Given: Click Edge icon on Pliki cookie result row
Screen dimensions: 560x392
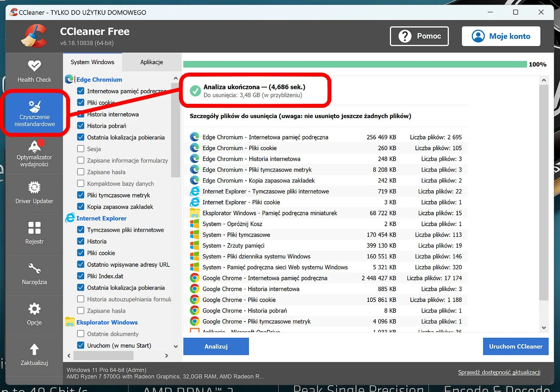Looking at the screenshot, I should click(195, 148).
